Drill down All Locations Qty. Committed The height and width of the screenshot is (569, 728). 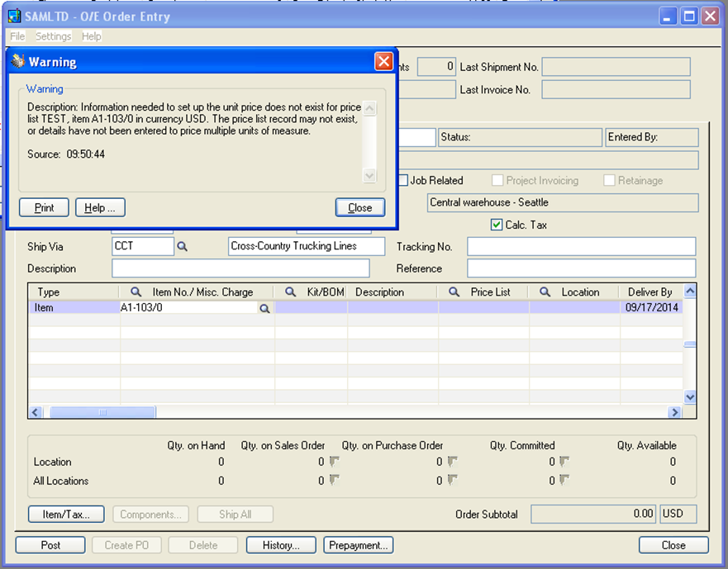[564, 480]
